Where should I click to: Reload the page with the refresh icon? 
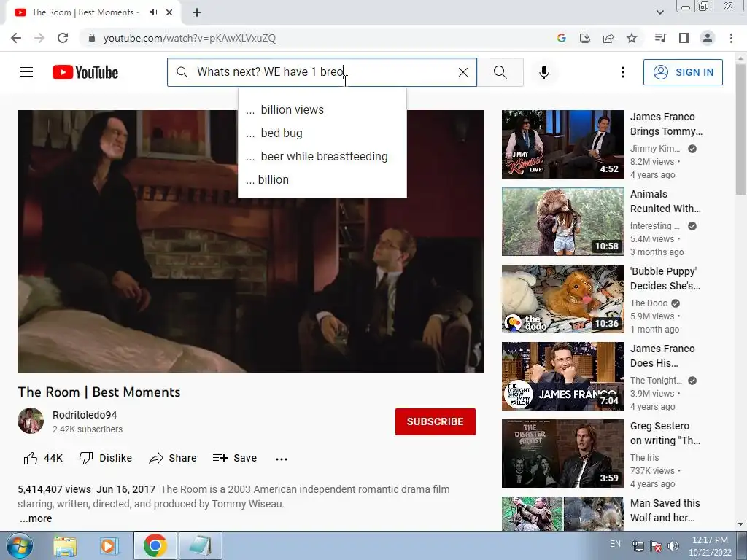[x=63, y=38]
